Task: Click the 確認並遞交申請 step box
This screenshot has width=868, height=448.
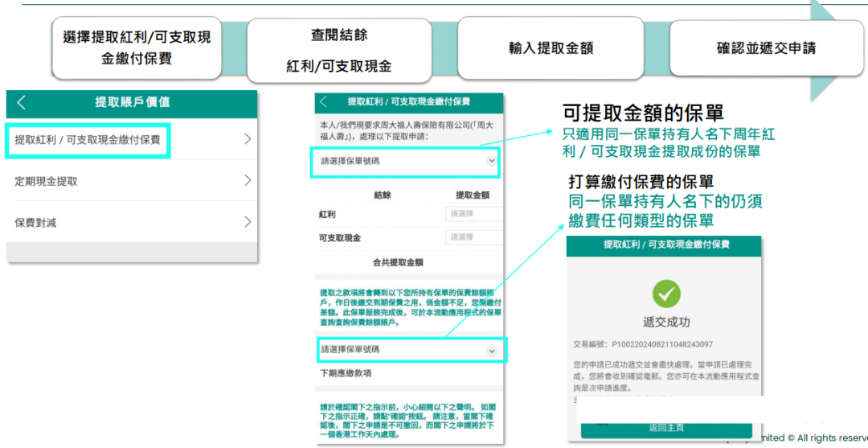Action: (766, 48)
